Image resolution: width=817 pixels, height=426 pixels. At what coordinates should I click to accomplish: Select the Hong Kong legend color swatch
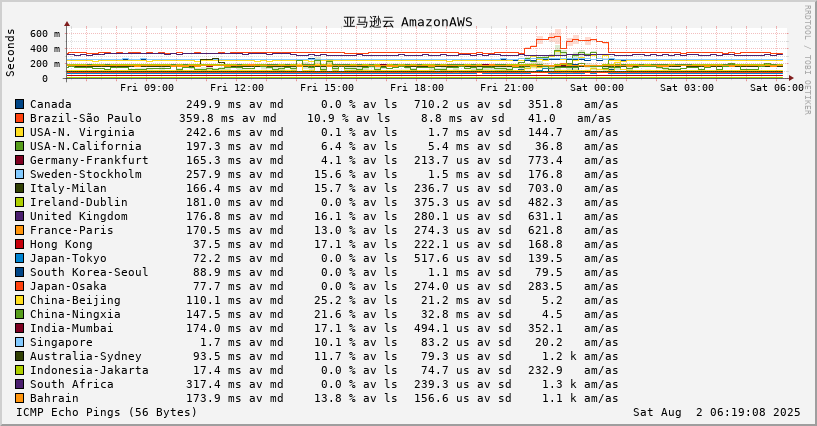[20, 244]
